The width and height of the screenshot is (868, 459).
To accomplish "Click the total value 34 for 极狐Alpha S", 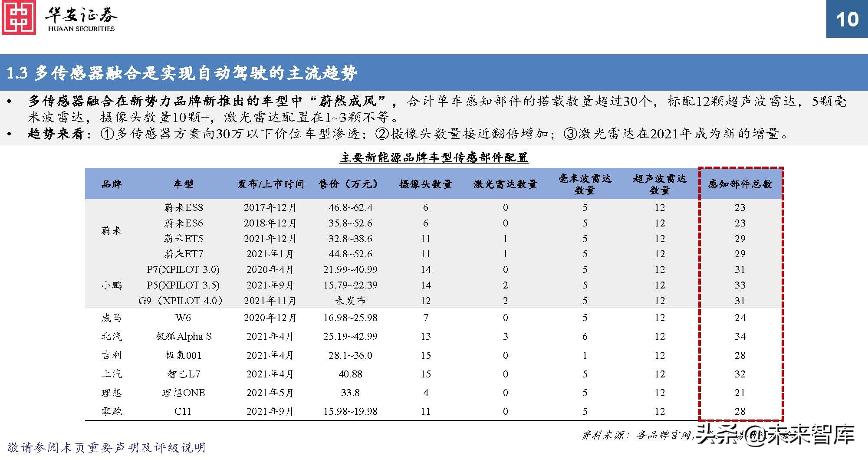I will (x=740, y=336).
